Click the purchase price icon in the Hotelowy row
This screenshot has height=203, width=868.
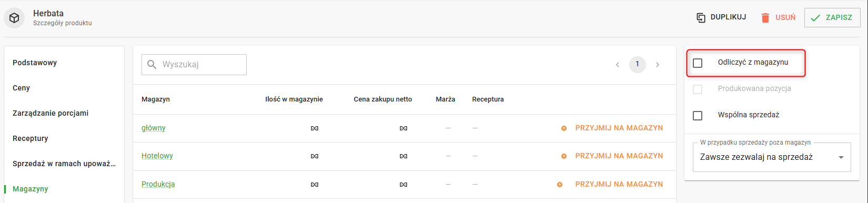point(403,156)
